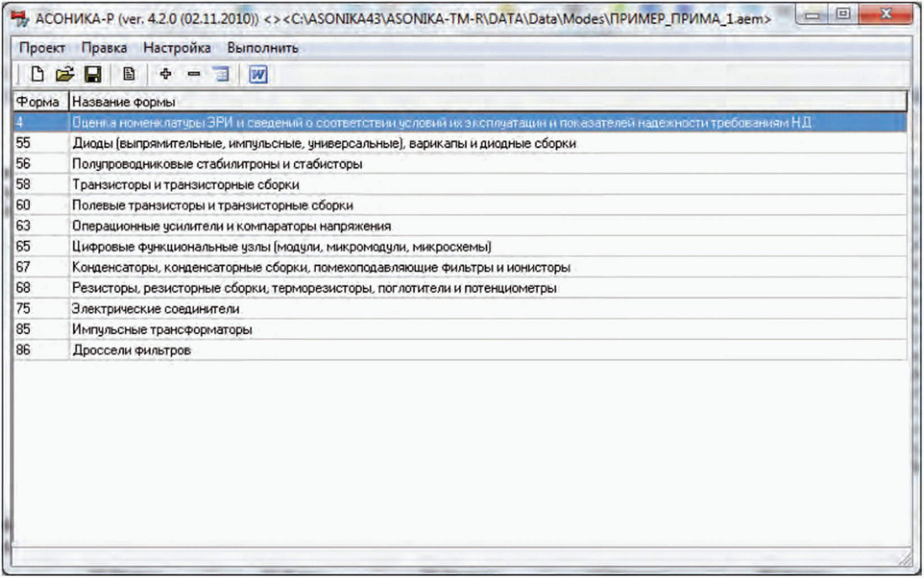Open the Правка menu
The width and height of the screenshot is (924, 578).
104,48
